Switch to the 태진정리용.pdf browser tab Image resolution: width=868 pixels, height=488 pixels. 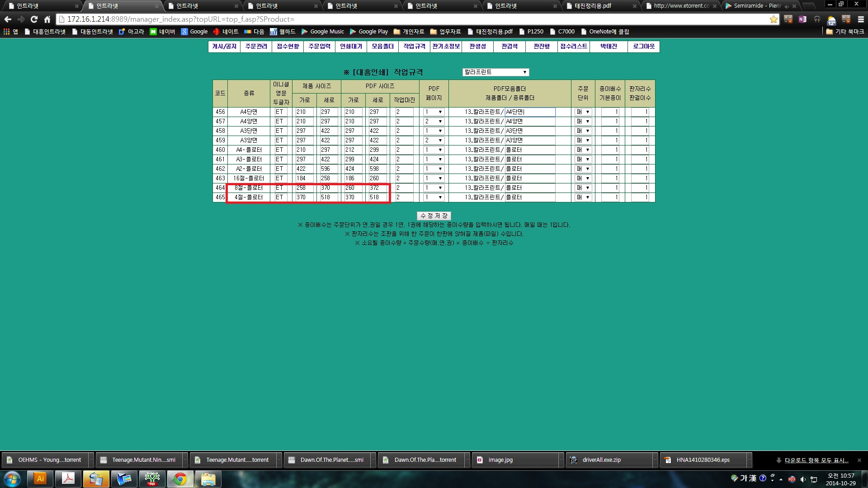click(592, 6)
